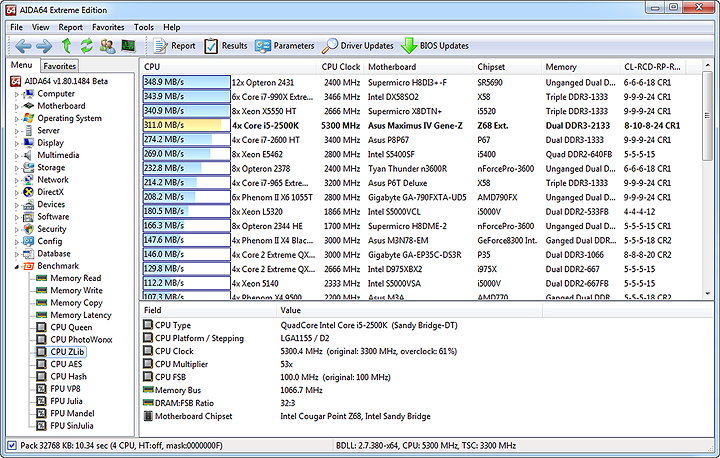Click the Value column header
This screenshot has width=720, height=458.
(410, 310)
